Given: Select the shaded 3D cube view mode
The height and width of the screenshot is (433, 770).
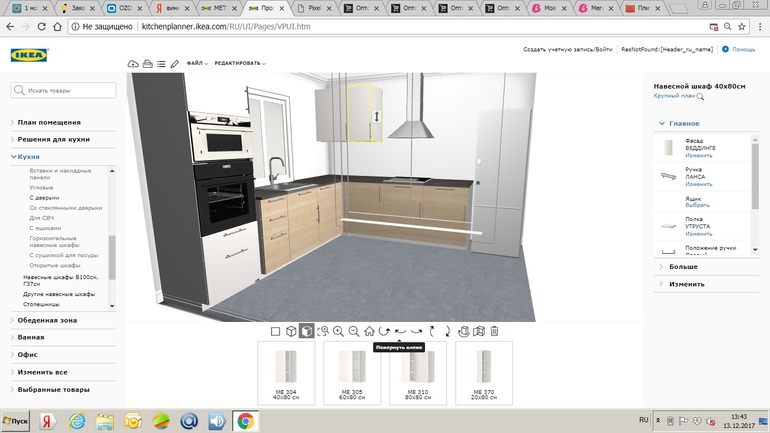Looking at the screenshot, I should pos(307,331).
